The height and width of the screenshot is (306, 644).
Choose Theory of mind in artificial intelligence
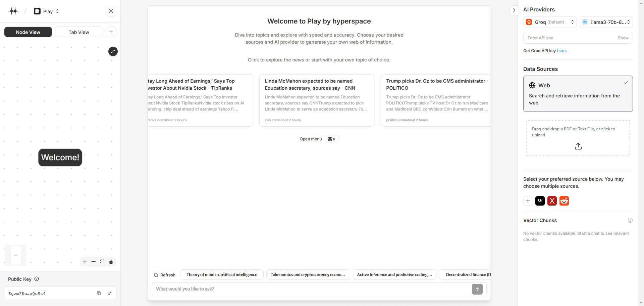222,274
